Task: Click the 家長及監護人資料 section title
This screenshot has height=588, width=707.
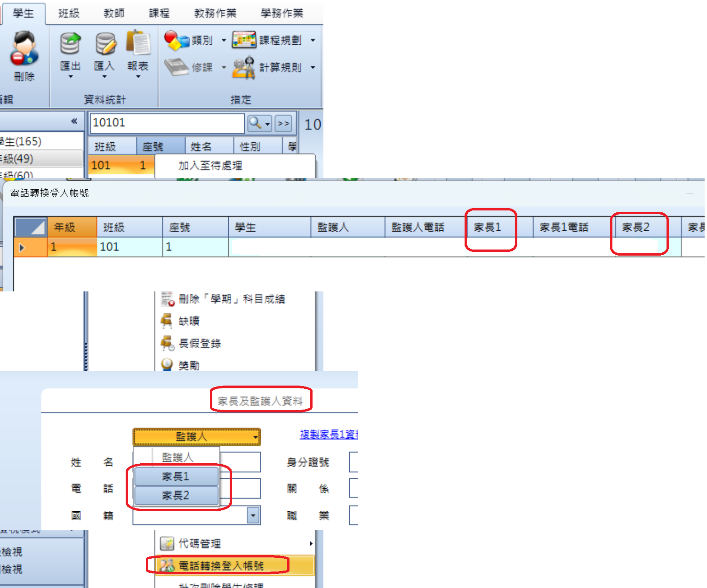Action: 260,401
